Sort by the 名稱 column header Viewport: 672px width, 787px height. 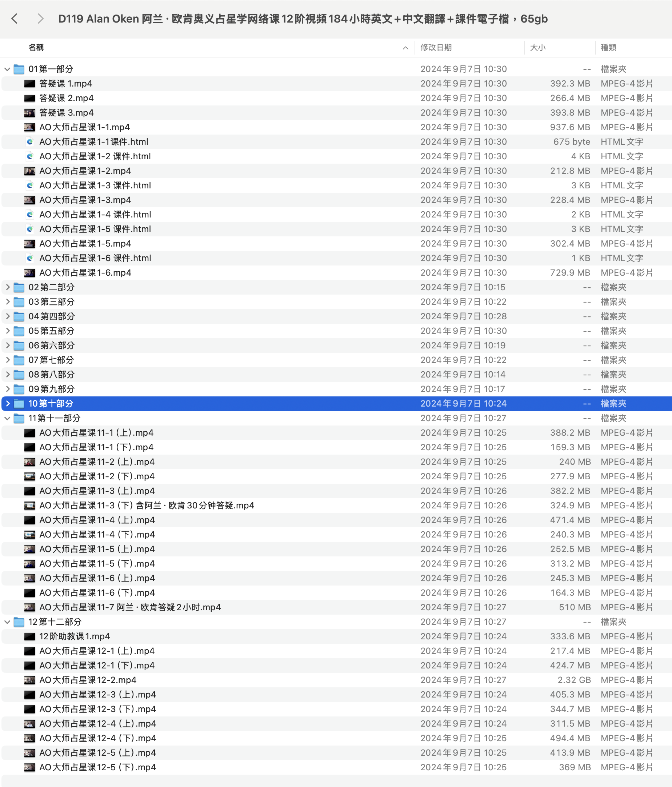pos(36,48)
